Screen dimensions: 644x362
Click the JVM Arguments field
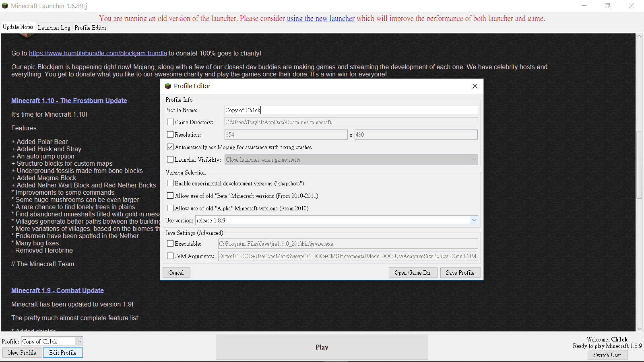[348, 256]
